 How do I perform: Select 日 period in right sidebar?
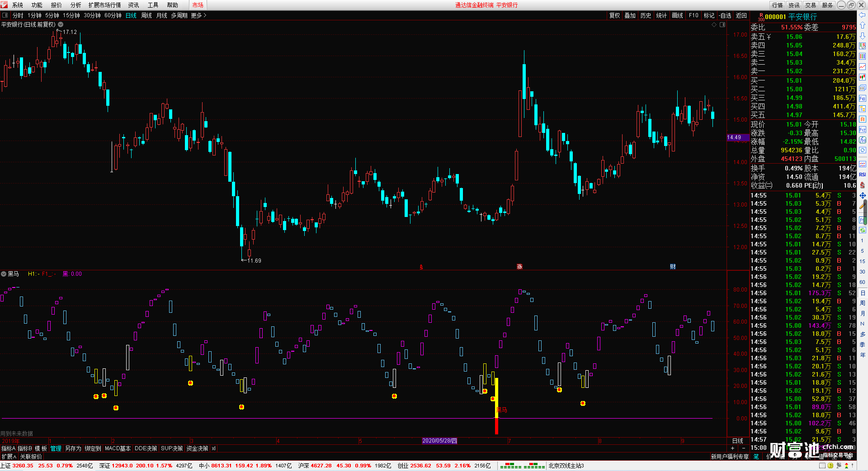coord(863,293)
